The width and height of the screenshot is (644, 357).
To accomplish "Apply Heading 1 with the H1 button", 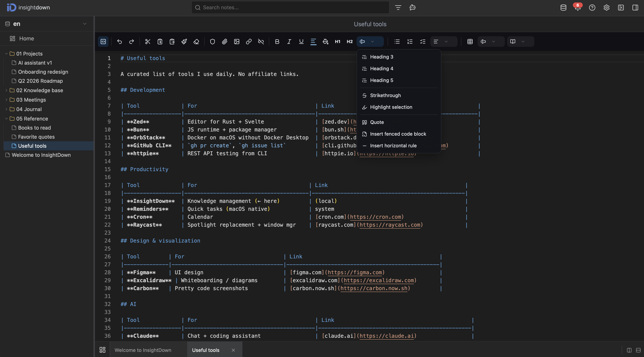I will click(x=338, y=42).
